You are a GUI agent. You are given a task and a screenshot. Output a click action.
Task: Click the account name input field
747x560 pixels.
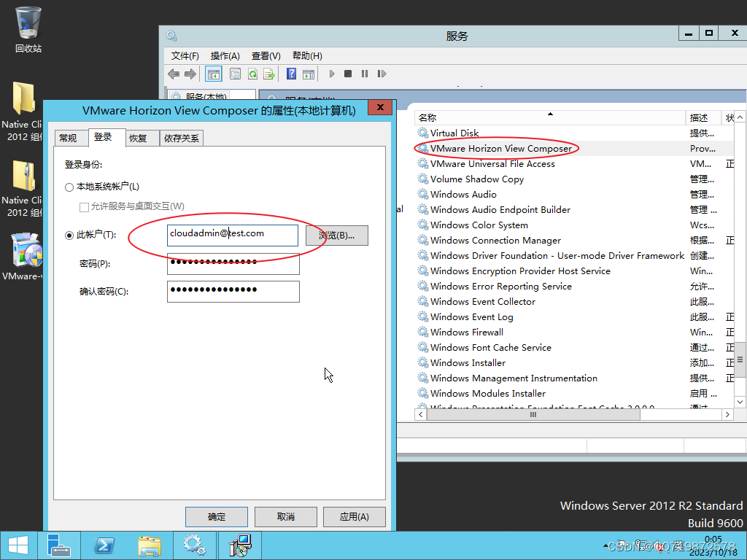click(x=233, y=236)
